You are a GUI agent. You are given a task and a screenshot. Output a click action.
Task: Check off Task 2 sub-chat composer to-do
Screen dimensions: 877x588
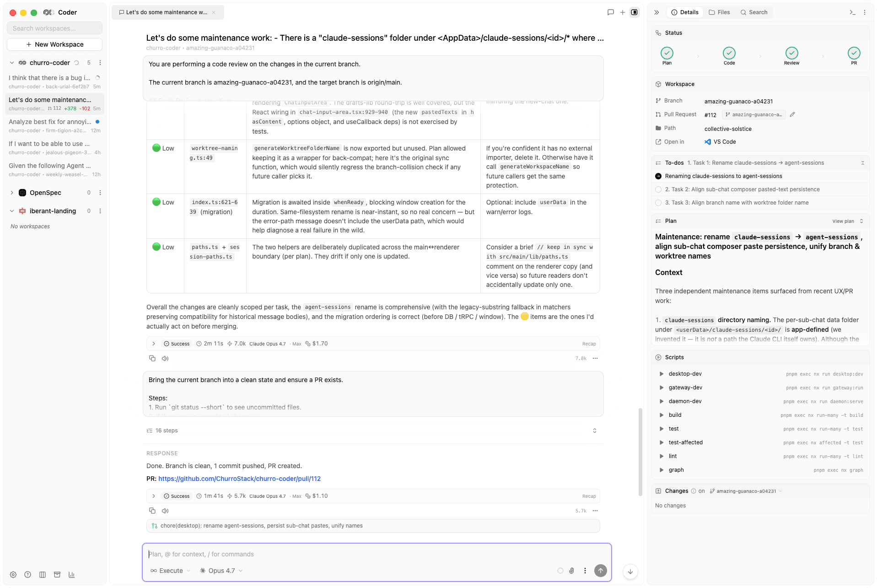658,189
